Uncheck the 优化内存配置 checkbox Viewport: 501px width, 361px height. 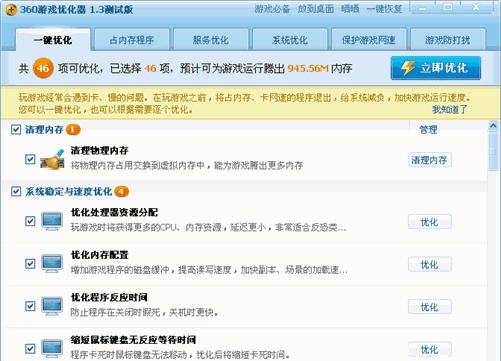[x=30, y=264]
